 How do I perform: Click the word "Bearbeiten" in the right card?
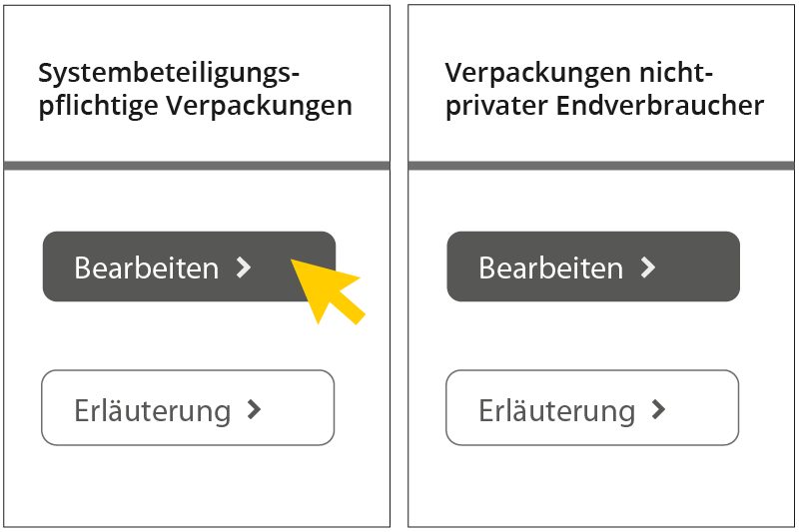tap(550, 267)
